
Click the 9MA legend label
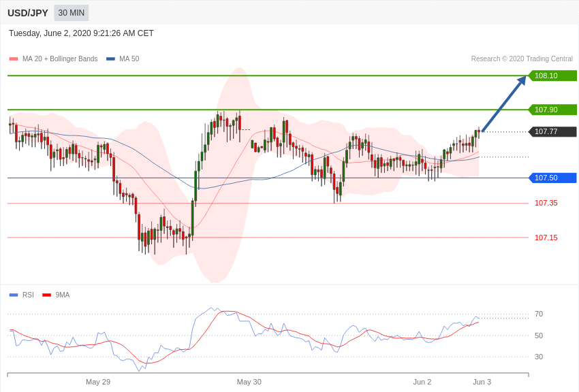pos(63,295)
